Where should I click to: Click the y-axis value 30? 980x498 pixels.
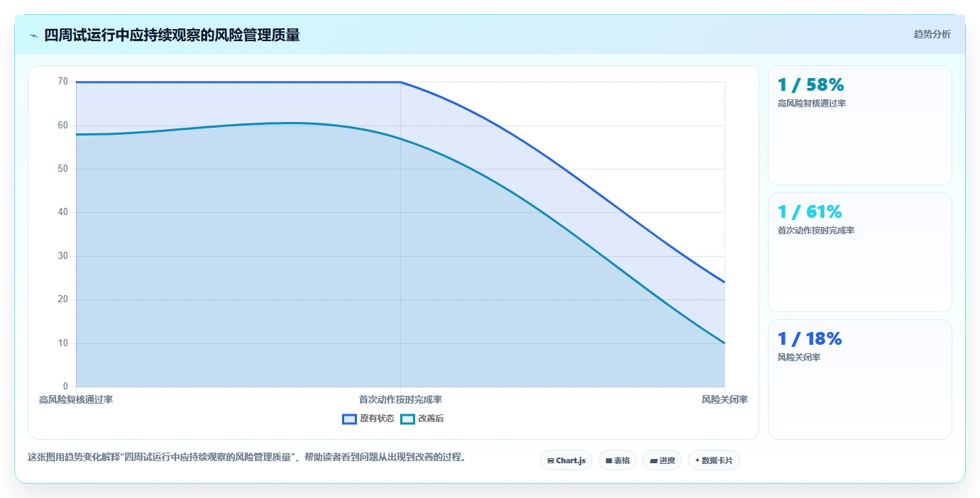63,256
